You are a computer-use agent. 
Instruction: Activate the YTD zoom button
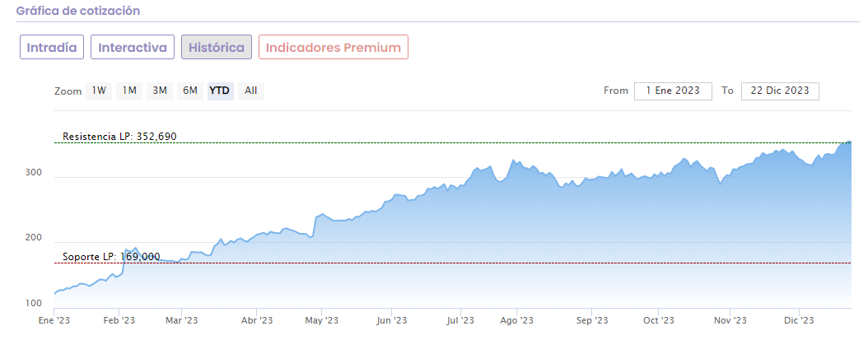click(x=220, y=91)
